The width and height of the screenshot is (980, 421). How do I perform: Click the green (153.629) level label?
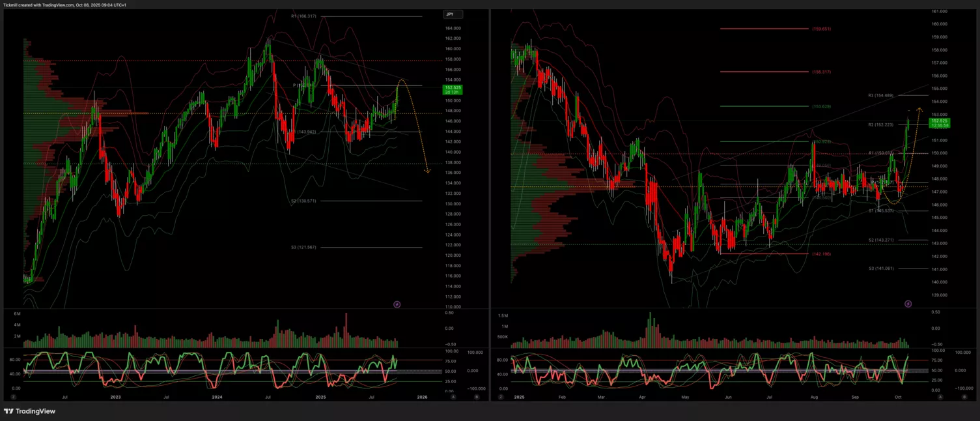point(821,106)
